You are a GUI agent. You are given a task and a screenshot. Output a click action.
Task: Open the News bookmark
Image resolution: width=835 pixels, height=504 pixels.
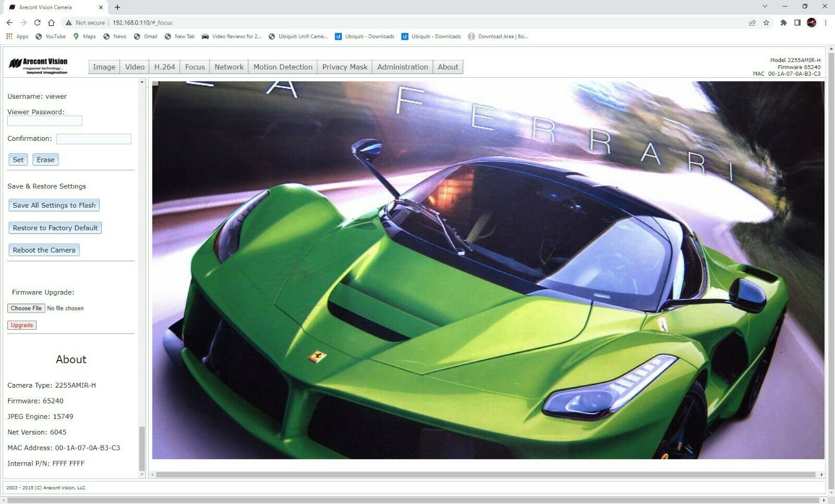115,37
